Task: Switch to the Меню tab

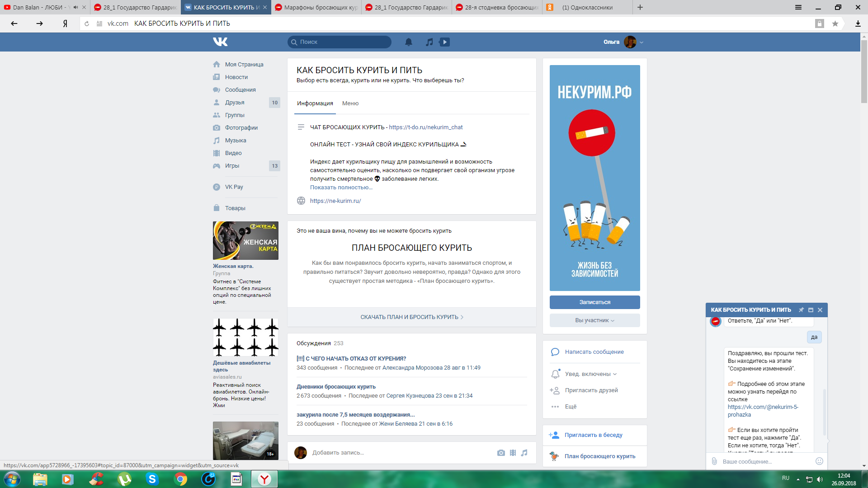Action: click(350, 103)
